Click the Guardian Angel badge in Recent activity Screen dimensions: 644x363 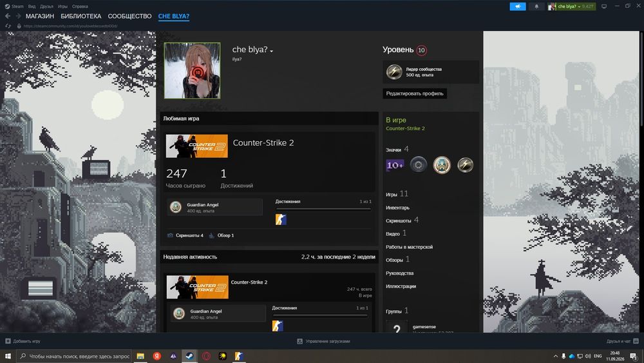tap(179, 313)
